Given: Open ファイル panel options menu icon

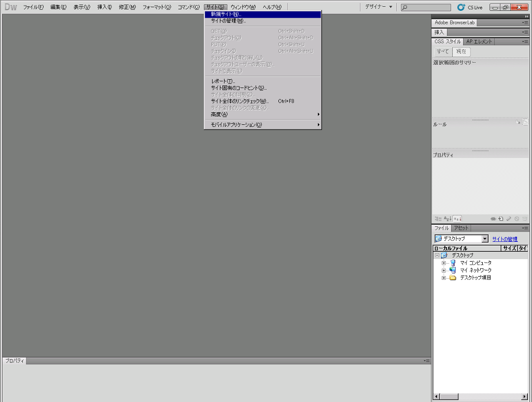Looking at the screenshot, I should pyautogui.click(x=525, y=228).
